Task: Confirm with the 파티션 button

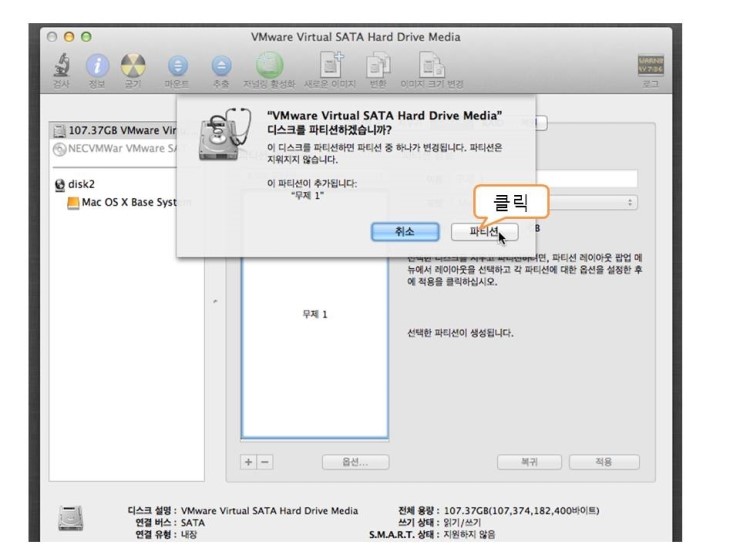Action: pos(484,232)
